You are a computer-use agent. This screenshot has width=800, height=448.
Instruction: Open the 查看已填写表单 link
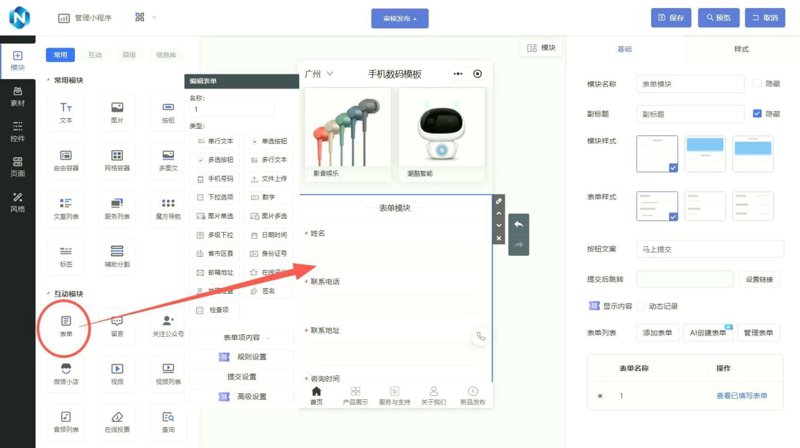click(741, 395)
